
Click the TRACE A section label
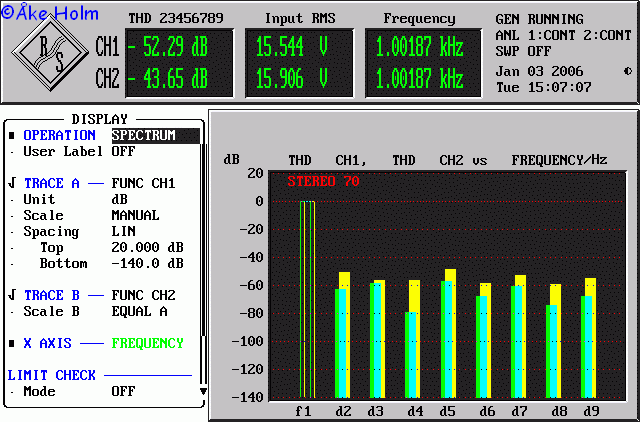(x=51, y=183)
